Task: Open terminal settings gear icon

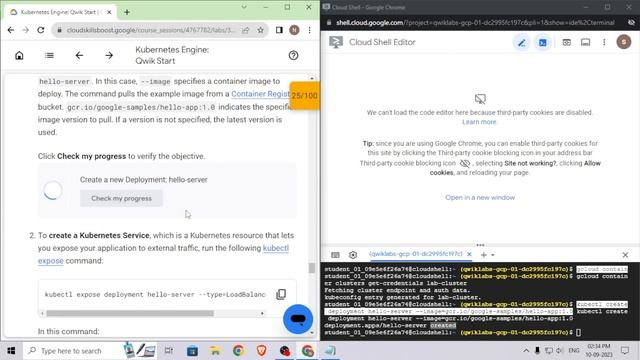Action: pos(353,255)
